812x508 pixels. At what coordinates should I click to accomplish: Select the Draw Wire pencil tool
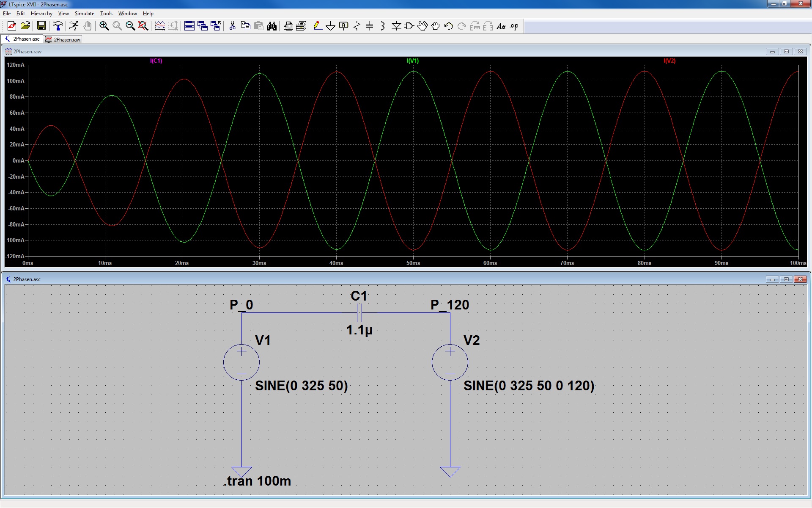click(x=317, y=26)
